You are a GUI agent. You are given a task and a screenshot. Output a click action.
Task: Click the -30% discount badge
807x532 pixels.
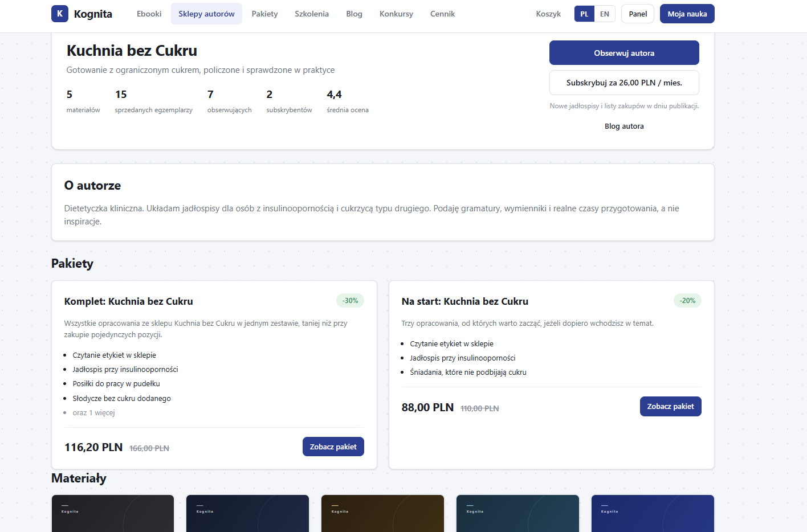click(x=350, y=301)
